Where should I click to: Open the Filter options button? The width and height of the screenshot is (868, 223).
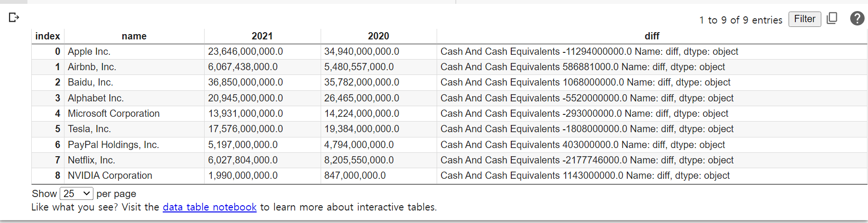804,19
